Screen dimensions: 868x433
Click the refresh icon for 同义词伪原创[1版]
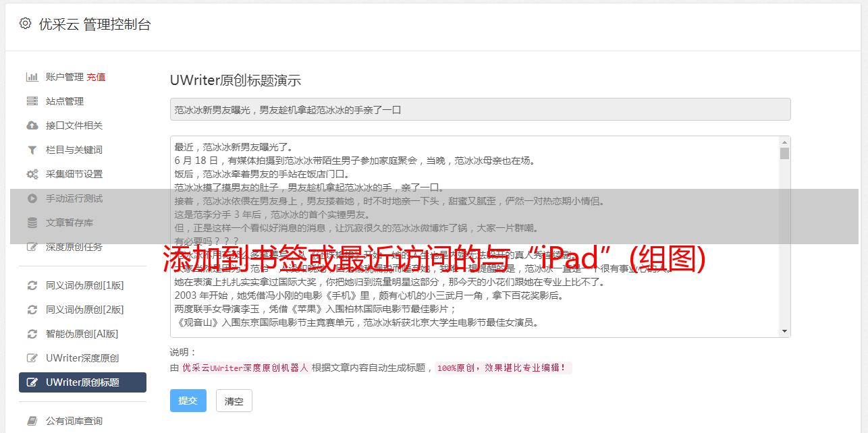tap(32, 285)
